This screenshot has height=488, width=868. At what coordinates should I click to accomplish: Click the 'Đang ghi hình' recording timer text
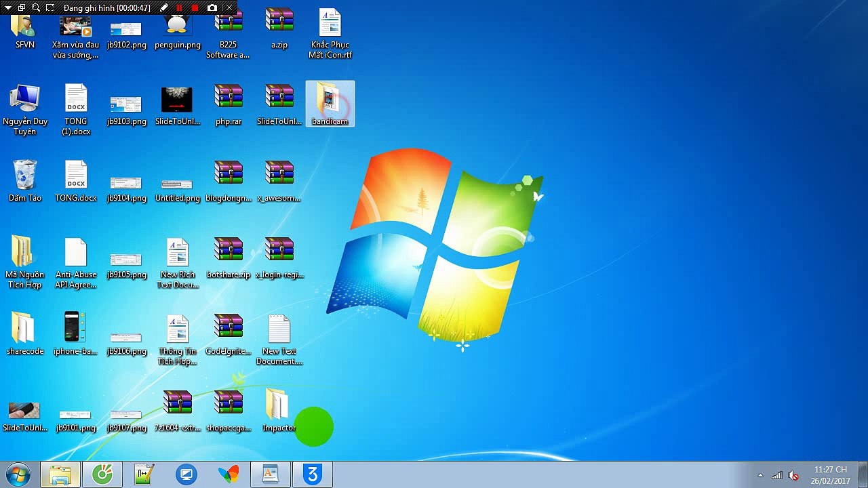click(106, 7)
